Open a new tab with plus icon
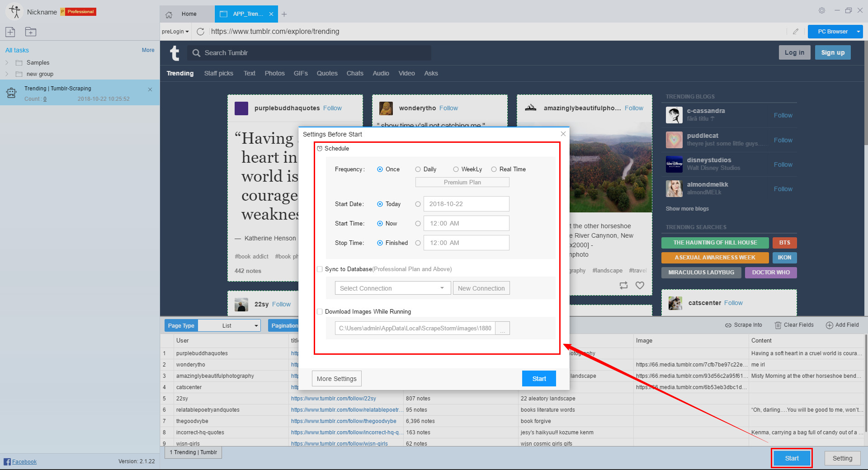868x470 pixels. pos(284,14)
